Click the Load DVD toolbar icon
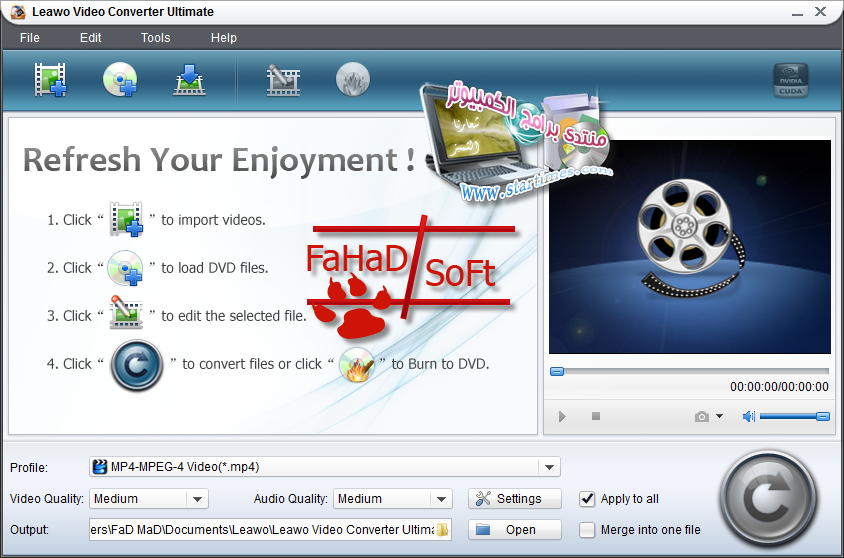 [x=119, y=79]
